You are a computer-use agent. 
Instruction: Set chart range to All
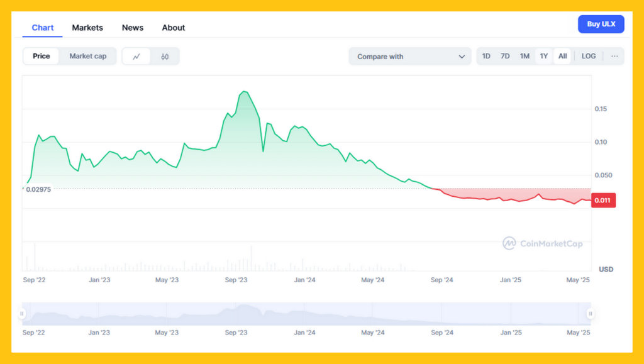click(x=563, y=56)
